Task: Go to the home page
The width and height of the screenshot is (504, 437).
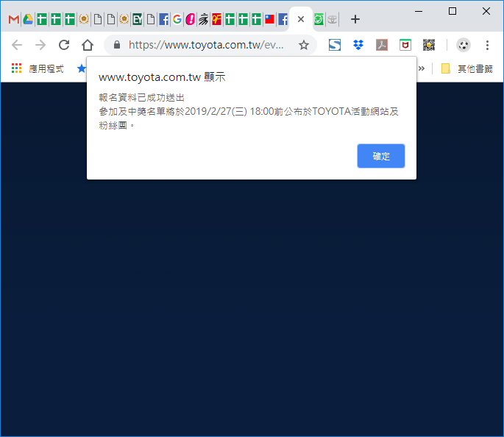Action: point(88,45)
